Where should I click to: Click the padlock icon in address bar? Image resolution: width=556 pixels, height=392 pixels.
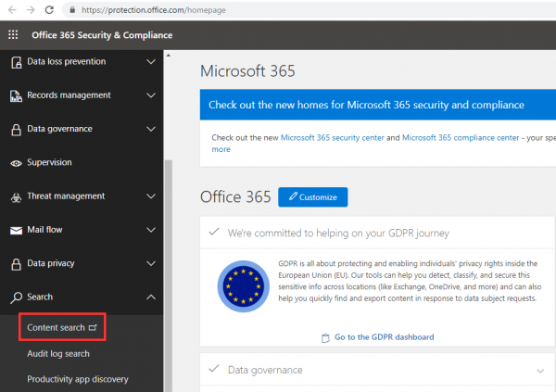72,10
